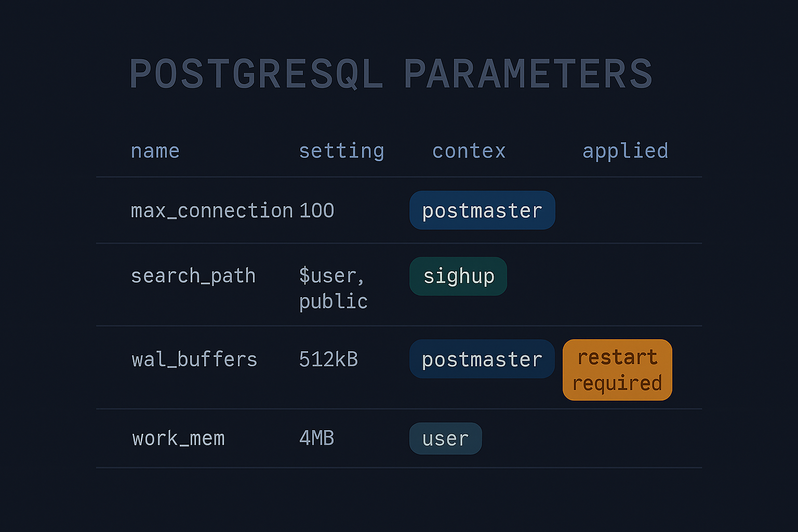This screenshot has height=532, width=798.
Task: Click the user context badge
Action: coord(445,439)
